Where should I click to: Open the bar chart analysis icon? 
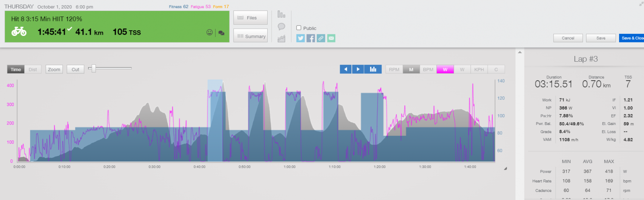[x=281, y=15]
